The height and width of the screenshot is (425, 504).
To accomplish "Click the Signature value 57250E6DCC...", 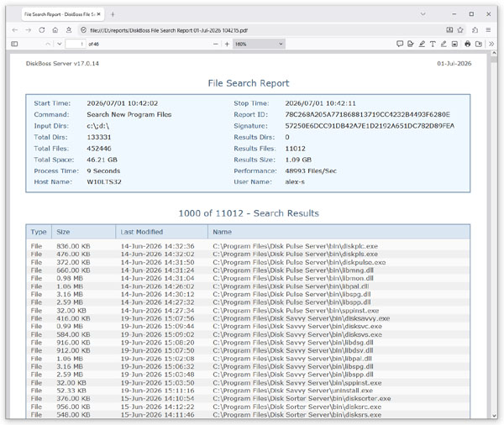I will tap(370, 126).
